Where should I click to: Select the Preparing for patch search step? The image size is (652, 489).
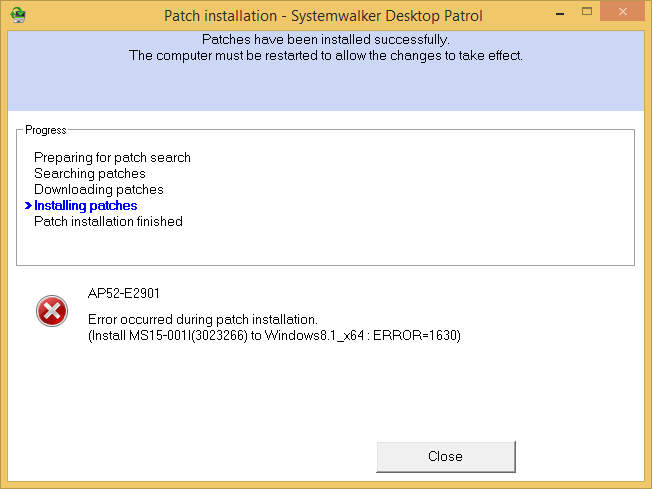pos(112,158)
